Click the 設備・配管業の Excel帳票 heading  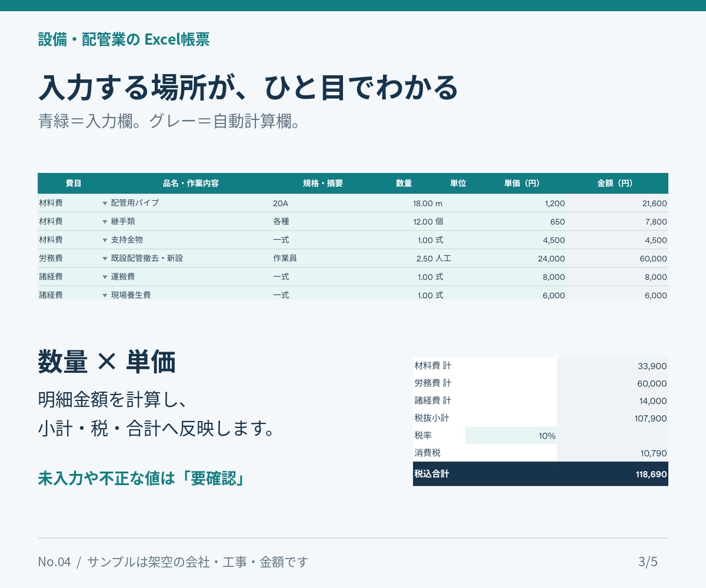click(124, 39)
